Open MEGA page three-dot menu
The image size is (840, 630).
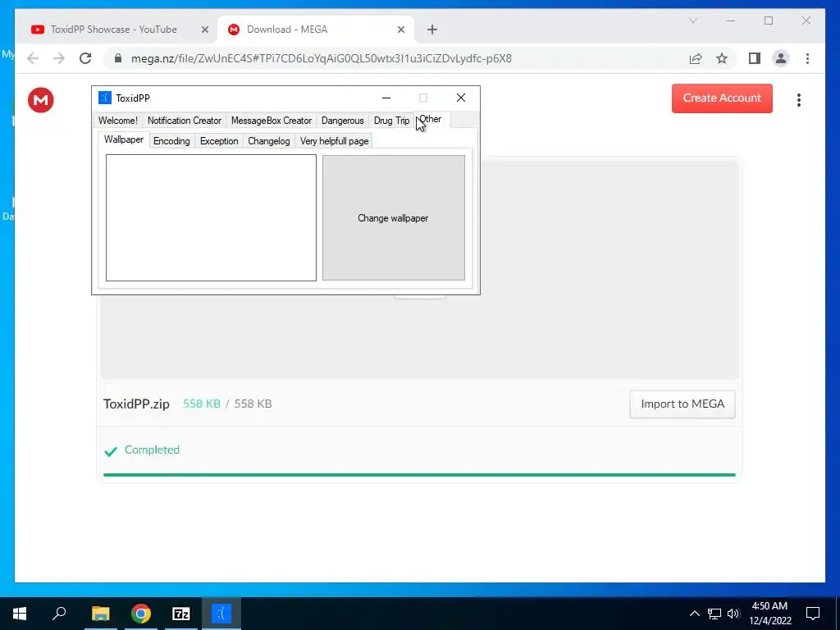point(799,100)
